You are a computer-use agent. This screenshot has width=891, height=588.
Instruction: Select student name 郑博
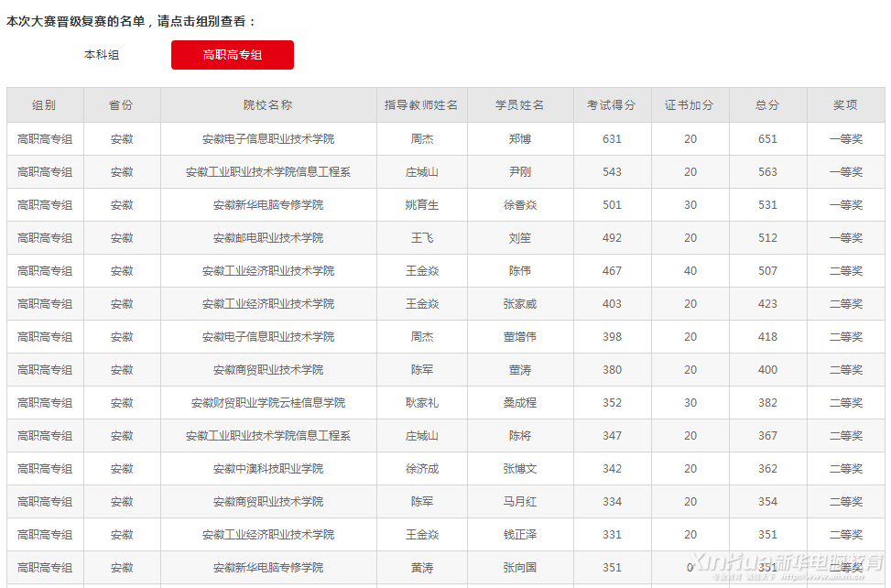(520, 139)
